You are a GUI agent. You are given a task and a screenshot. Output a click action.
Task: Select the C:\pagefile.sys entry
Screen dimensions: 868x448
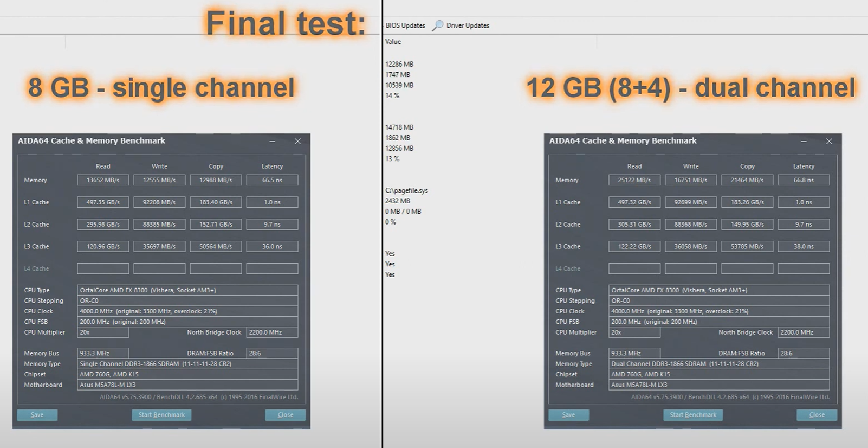(x=406, y=190)
